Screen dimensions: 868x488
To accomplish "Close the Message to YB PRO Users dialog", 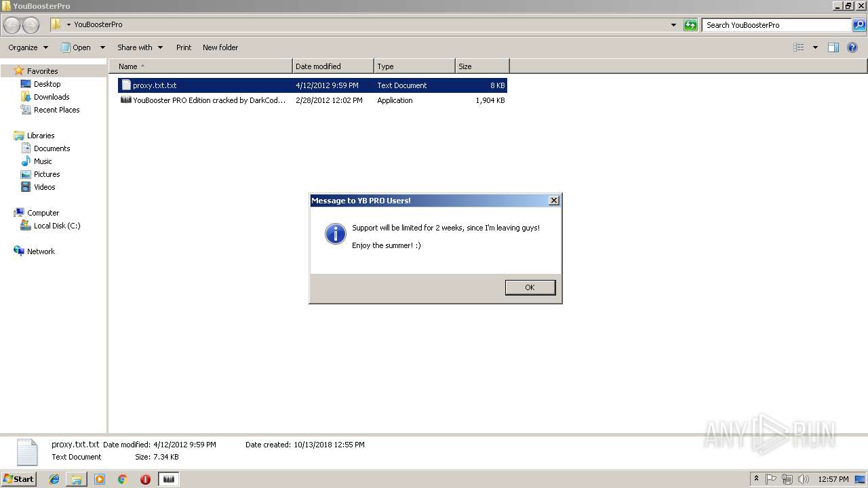I will click(x=554, y=201).
